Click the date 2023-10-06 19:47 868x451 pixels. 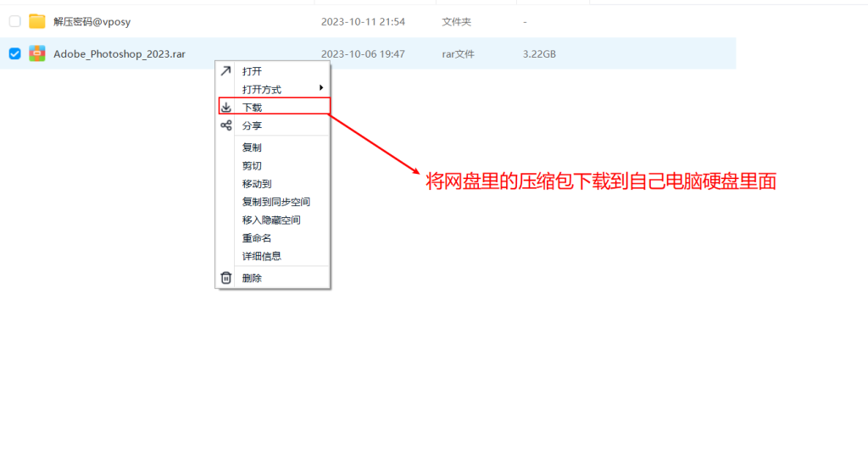363,54
